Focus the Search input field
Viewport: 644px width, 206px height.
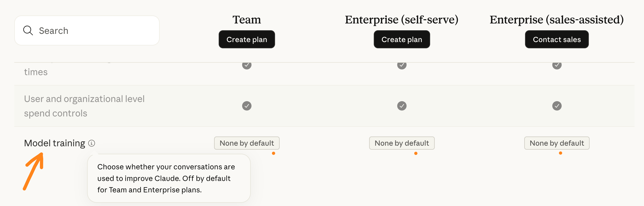(x=95, y=30)
